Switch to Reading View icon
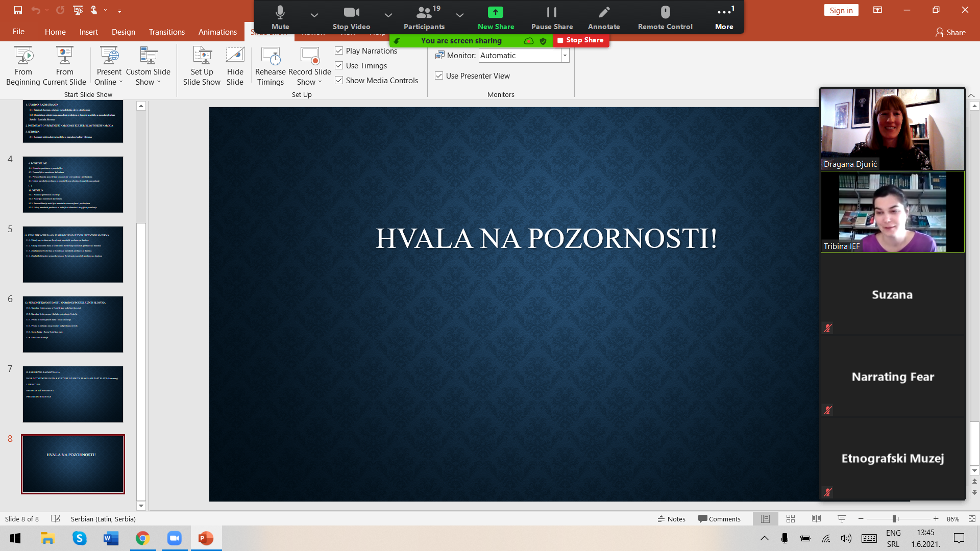Viewport: 980px width, 551px height. [x=816, y=519]
